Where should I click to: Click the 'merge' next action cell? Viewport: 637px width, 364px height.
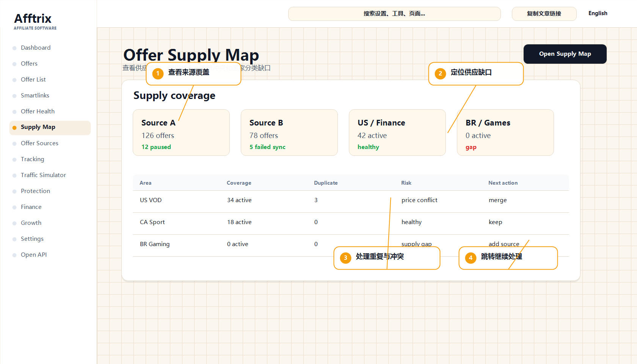497,200
